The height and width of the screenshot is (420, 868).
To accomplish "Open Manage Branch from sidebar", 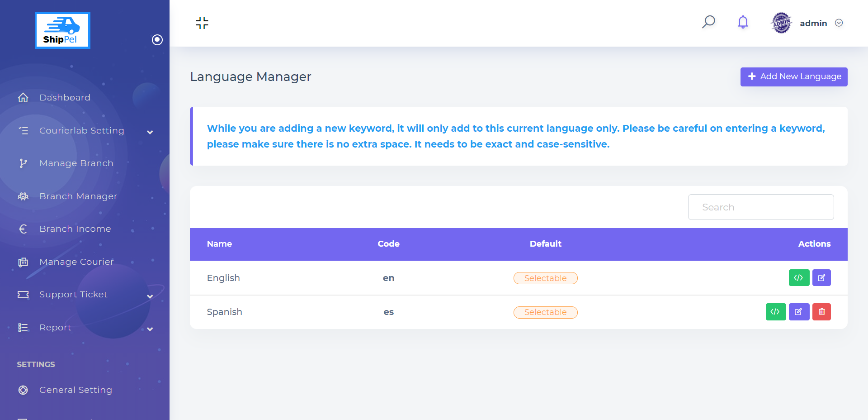I will point(76,163).
